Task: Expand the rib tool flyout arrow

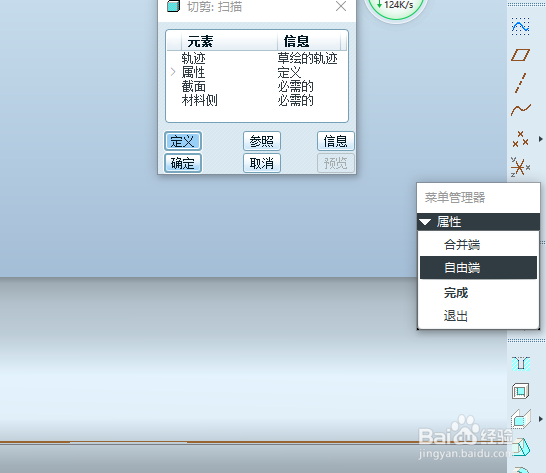Action: 540,419
